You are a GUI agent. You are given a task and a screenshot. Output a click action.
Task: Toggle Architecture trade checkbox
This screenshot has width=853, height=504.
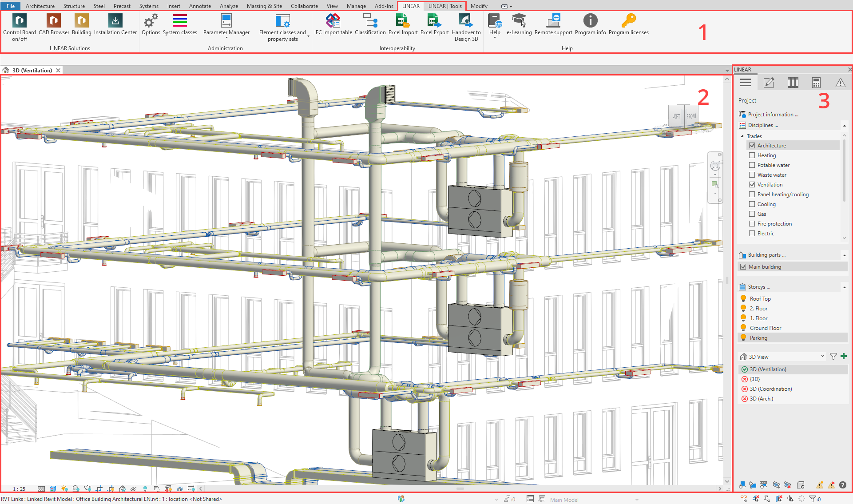click(x=752, y=145)
